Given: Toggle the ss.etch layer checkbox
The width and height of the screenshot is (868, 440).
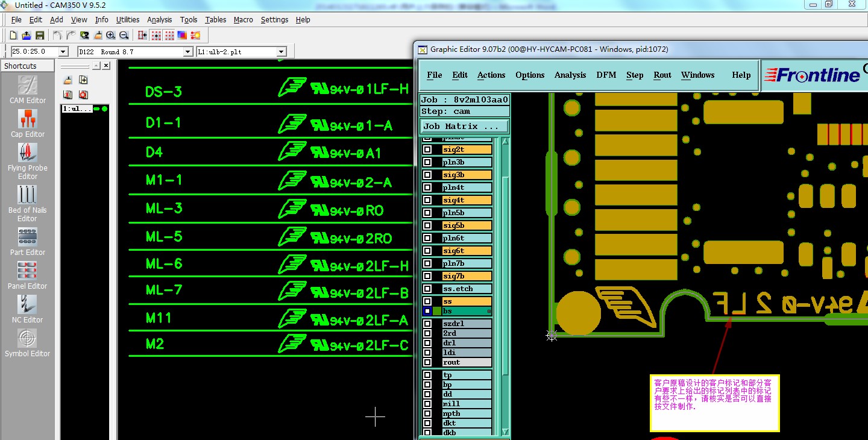Looking at the screenshot, I should coord(427,289).
